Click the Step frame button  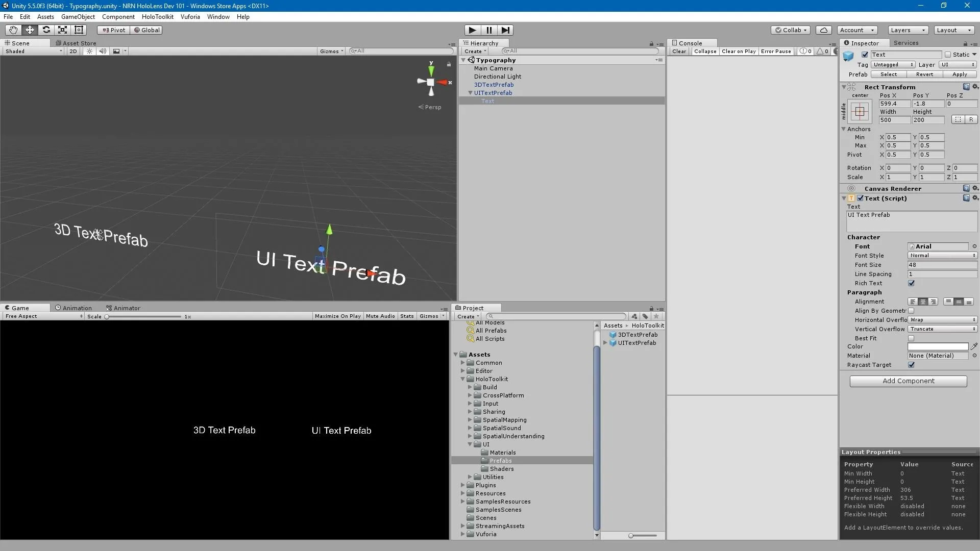pos(505,30)
